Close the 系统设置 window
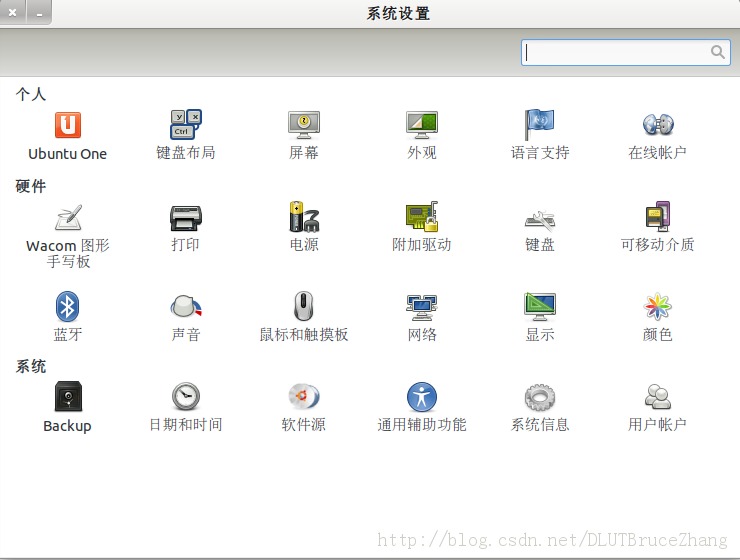740x560 pixels. pyautogui.click(x=13, y=13)
